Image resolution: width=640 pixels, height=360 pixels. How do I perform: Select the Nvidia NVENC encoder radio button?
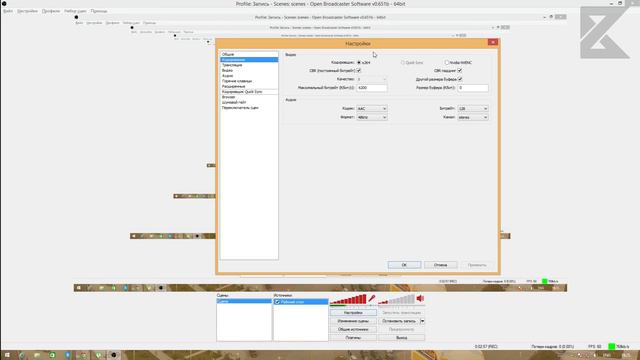point(447,62)
